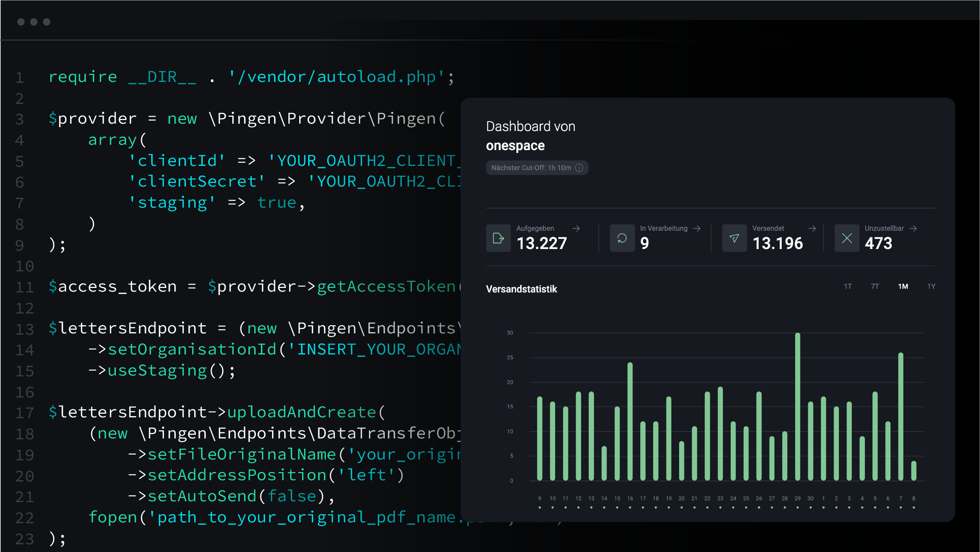Switch to the 1M statistics tab
980x552 pixels.
click(903, 286)
